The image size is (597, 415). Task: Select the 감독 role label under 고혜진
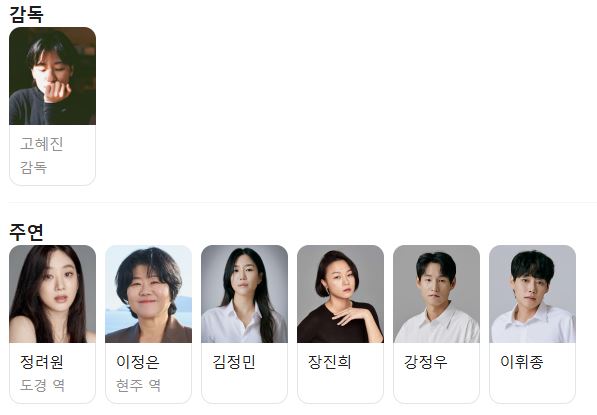coord(34,168)
